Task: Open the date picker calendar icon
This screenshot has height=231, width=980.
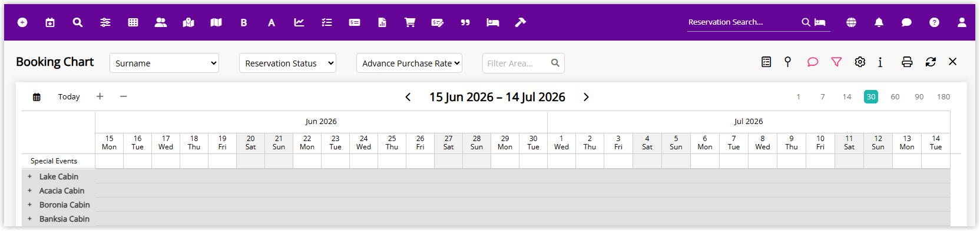Action: (37, 97)
